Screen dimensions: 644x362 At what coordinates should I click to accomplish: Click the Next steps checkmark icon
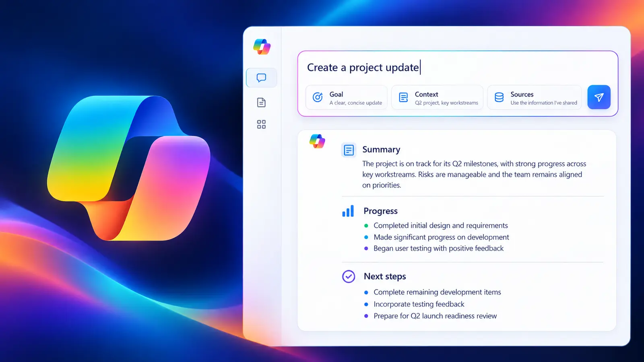click(349, 276)
